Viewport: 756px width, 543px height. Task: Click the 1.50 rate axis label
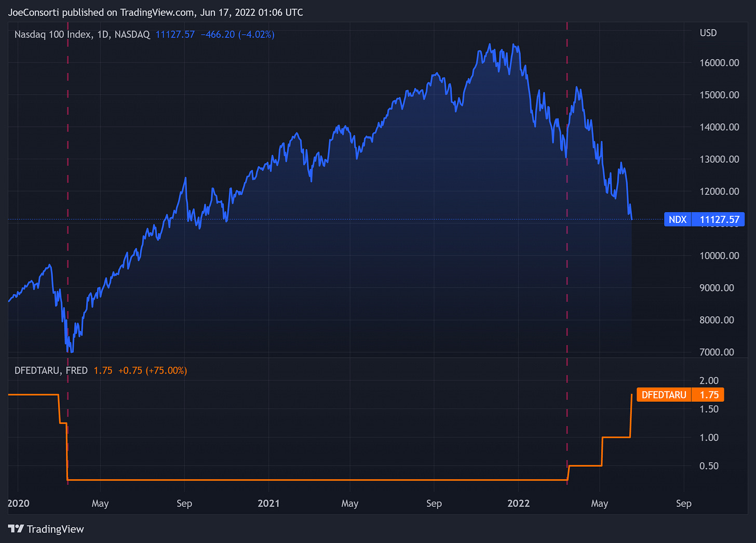[709, 409]
